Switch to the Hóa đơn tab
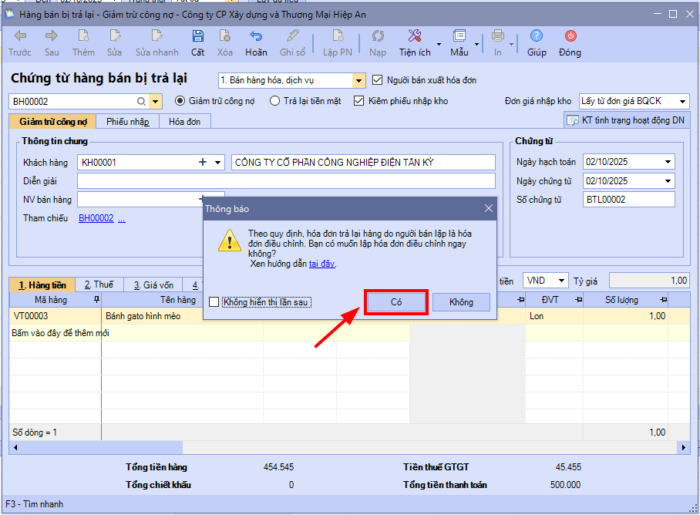This screenshot has height=515, width=700. coord(184,121)
